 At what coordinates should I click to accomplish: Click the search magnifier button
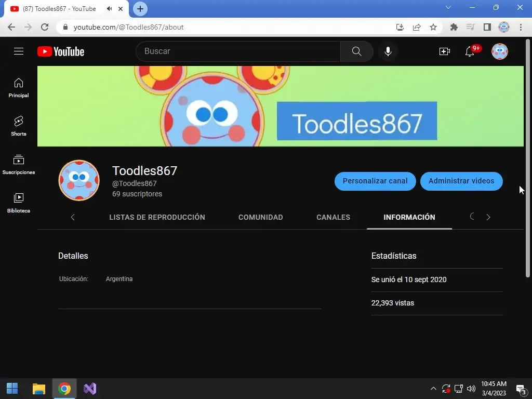click(356, 51)
